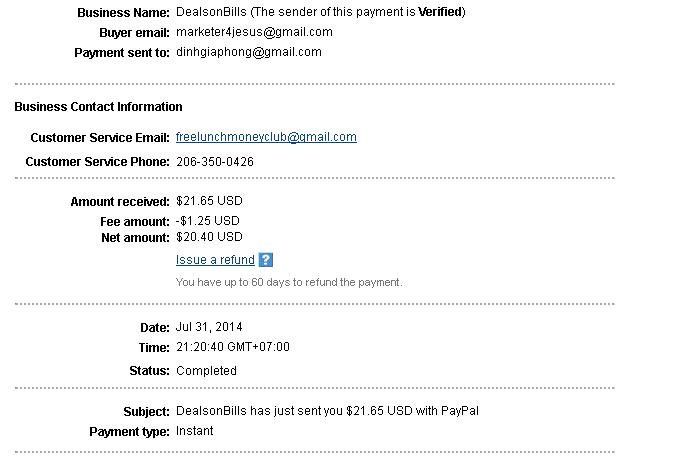Click the Fee amount value -$1.25 USD
This screenshot has height=463, width=692.
click(x=208, y=220)
